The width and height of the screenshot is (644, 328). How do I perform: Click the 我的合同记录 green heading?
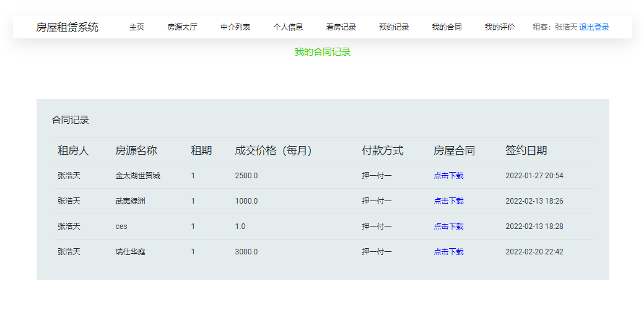323,52
